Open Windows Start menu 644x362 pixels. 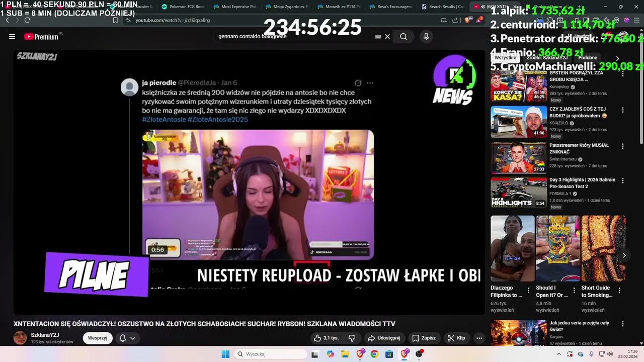[x=225, y=354]
